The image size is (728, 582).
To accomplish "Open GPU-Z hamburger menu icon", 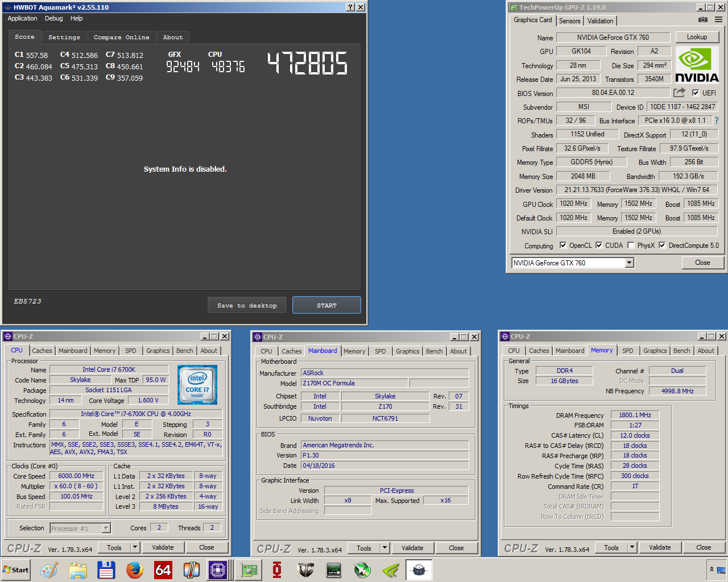I will pos(718,20).
